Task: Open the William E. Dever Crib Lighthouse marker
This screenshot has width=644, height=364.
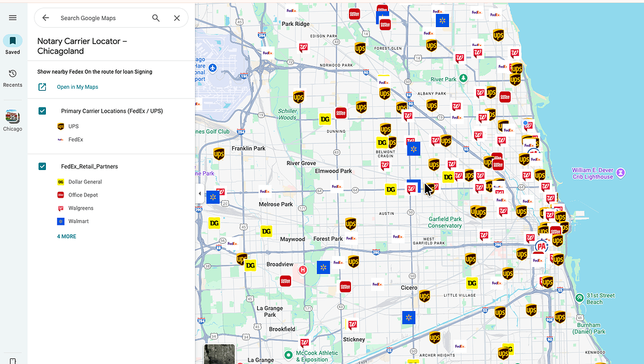Action: [620, 172]
